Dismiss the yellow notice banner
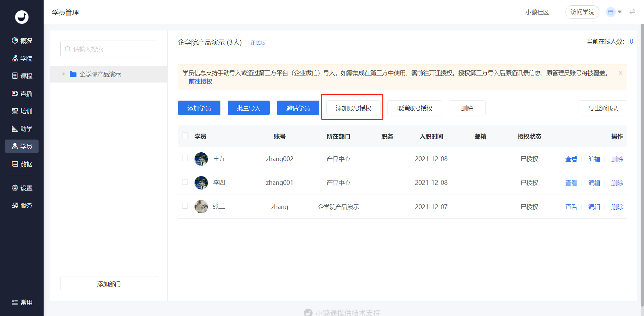Viewport: 644px width, 316px height. click(620, 73)
